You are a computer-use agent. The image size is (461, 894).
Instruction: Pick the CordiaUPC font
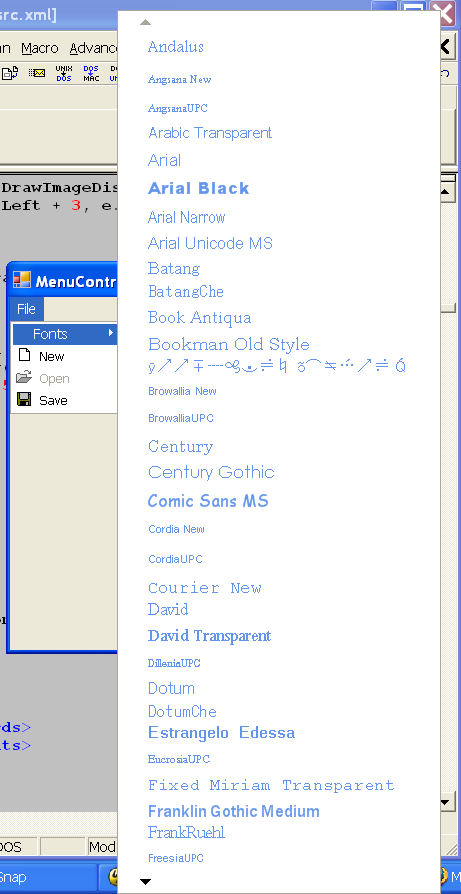click(175, 559)
